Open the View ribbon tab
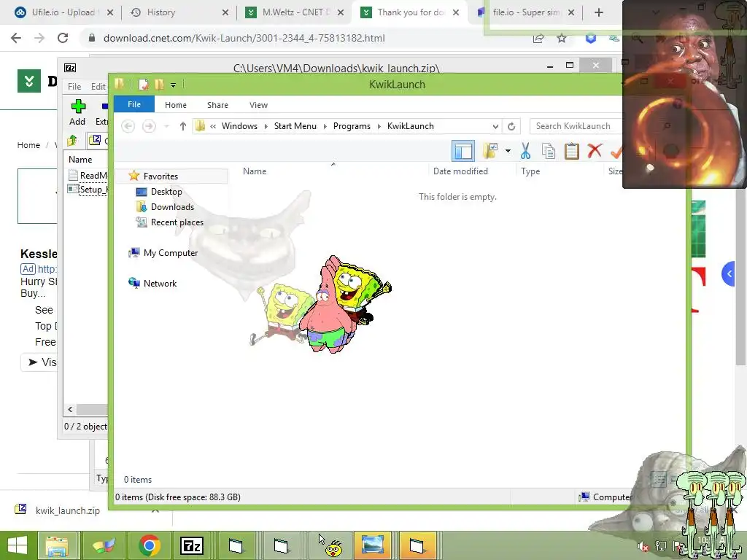Image resolution: width=747 pixels, height=560 pixels. 259,105
